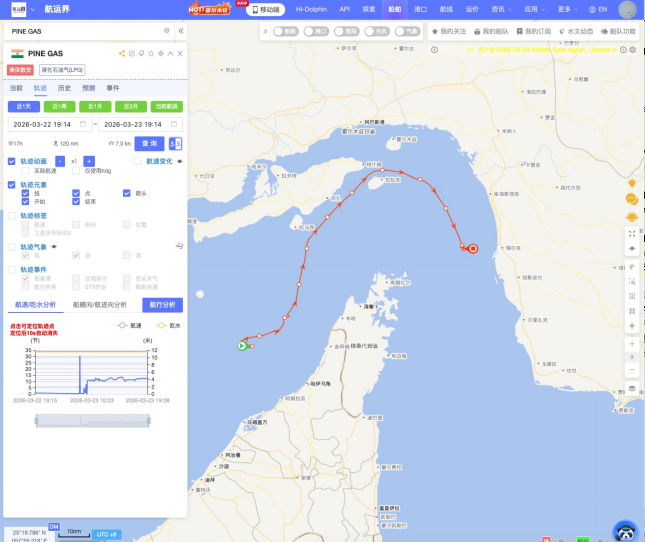Select the 近1周 quick range button
The width and height of the screenshot is (645, 542).
click(60, 106)
